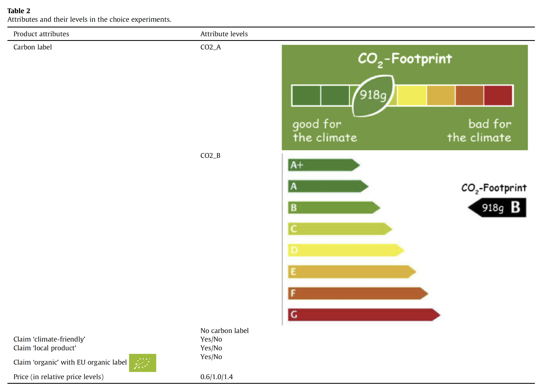Click the 'No carbon label' text
This screenshot has width=542, height=392.
[x=224, y=331]
